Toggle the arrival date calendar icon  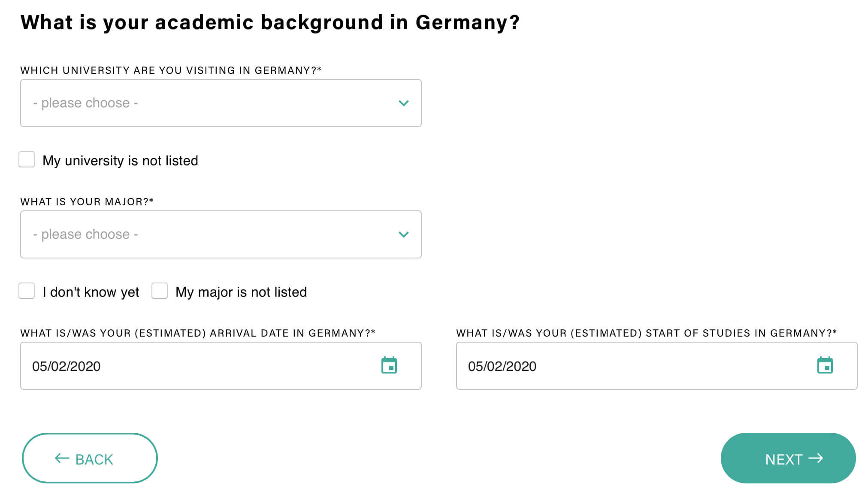tap(390, 366)
